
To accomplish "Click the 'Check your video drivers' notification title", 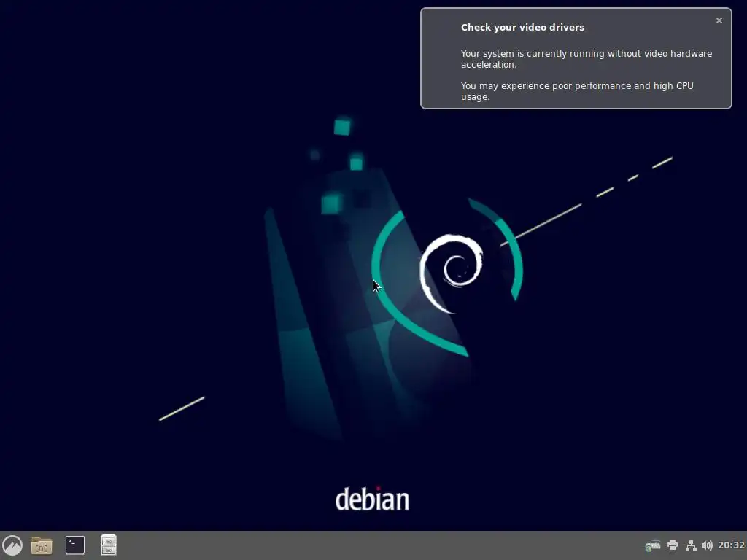I will coord(522,28).
